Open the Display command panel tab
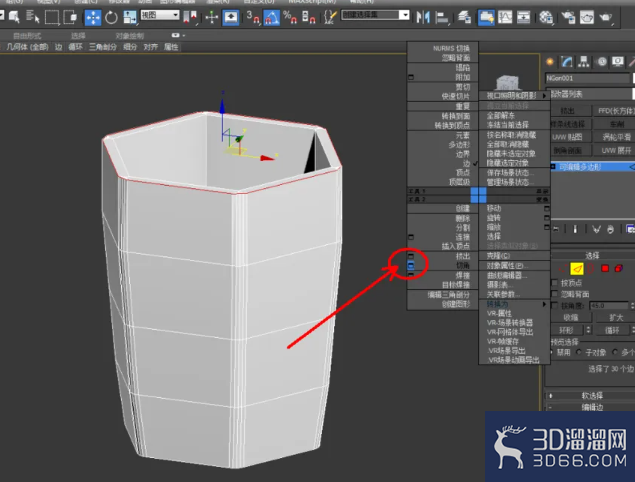 click(618, 62)
